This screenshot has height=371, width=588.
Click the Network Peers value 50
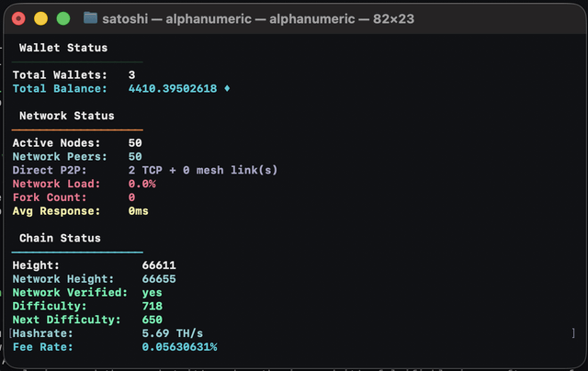coord(135,157)
